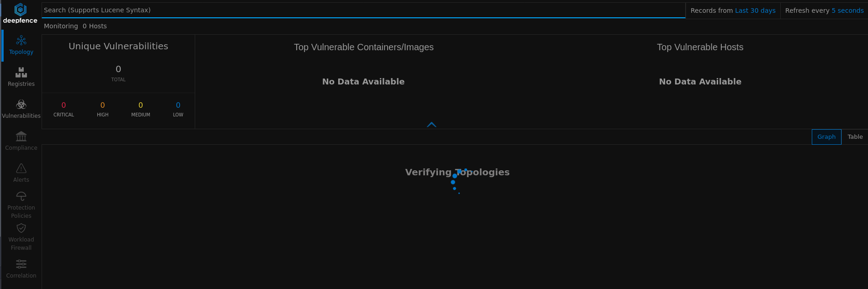Click the deepfence logo

(x=21, y=12)
